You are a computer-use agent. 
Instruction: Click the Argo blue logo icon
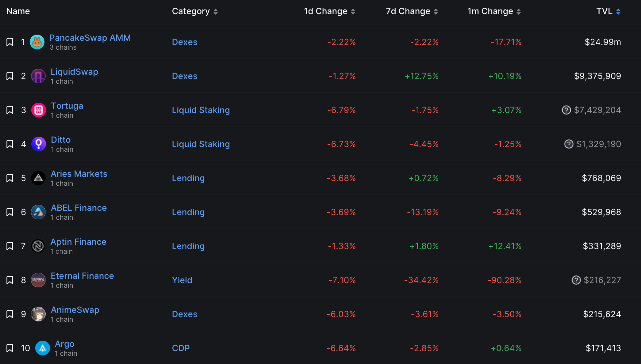click(43, 348)
